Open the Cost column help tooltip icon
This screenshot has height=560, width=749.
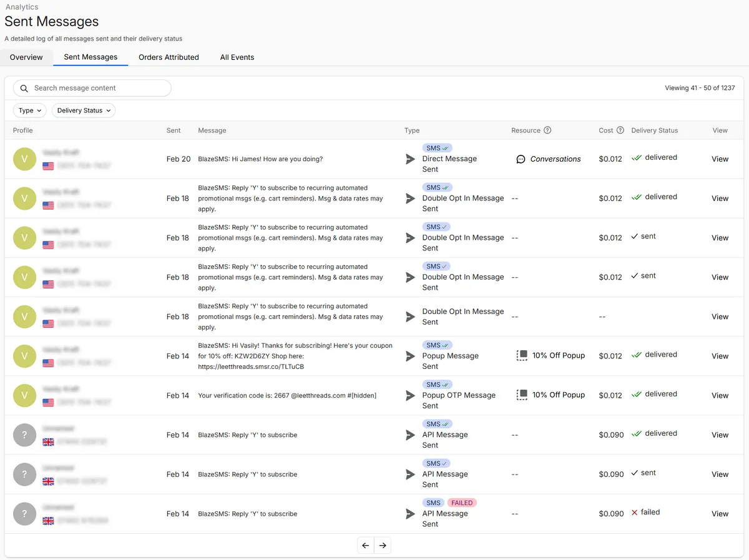pos(619,130)
